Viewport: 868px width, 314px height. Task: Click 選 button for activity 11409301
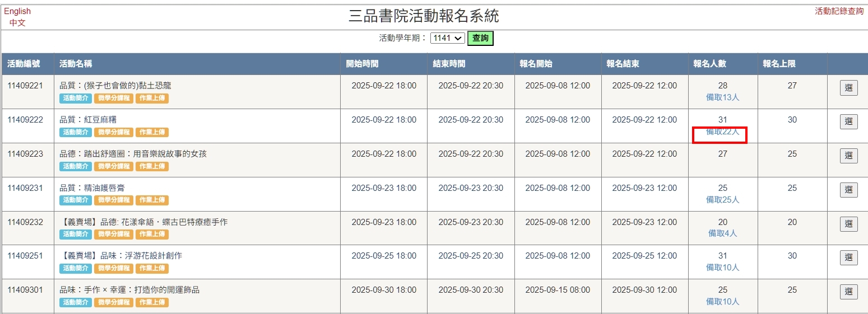point(848,292)
